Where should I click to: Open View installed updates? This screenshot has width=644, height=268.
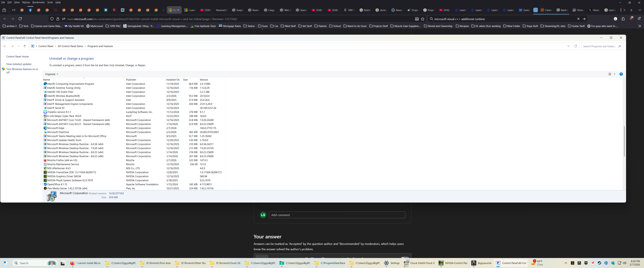[x=19, y=64]
